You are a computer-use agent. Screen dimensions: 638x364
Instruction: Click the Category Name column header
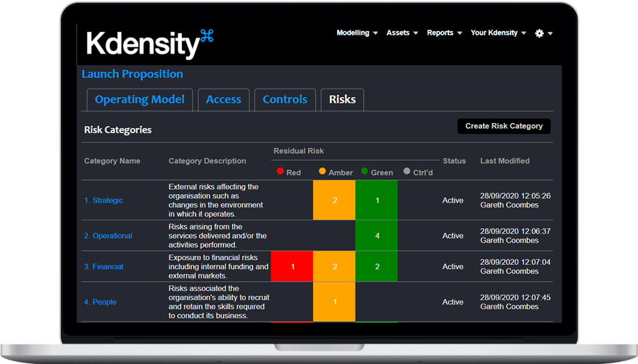click(x=112, y=161)
